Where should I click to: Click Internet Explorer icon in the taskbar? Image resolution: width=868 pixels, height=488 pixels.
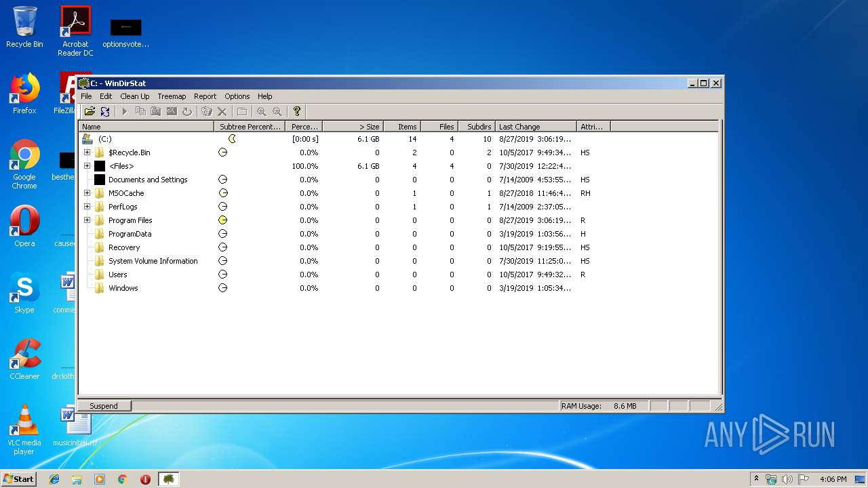(54, 479)
